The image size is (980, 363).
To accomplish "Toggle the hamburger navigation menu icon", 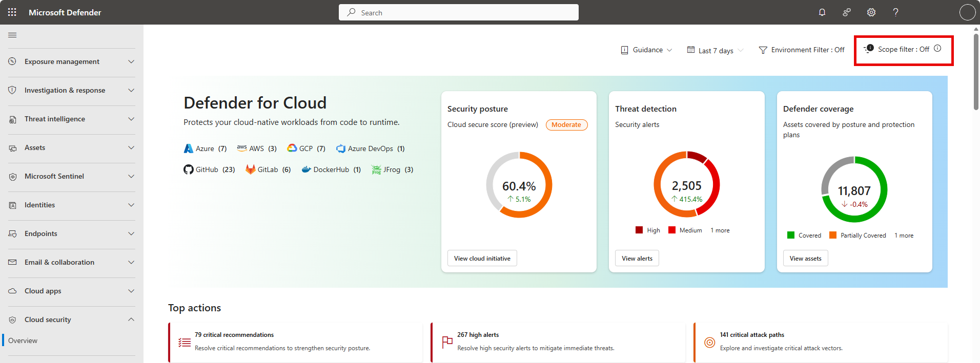I will (12, 35).
